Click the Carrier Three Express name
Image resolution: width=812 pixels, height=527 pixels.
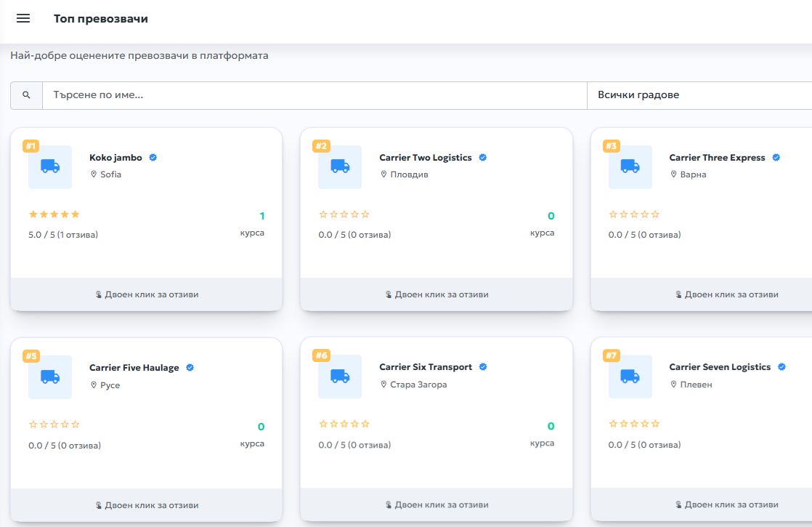[x=718, y=158]
